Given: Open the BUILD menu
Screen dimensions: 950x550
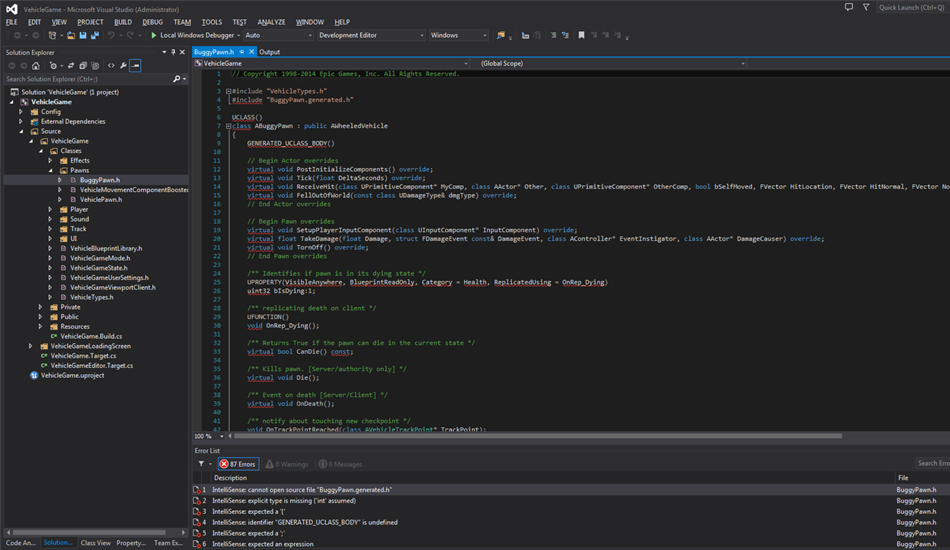Looking at the screenshot, I should pos(122,22).
